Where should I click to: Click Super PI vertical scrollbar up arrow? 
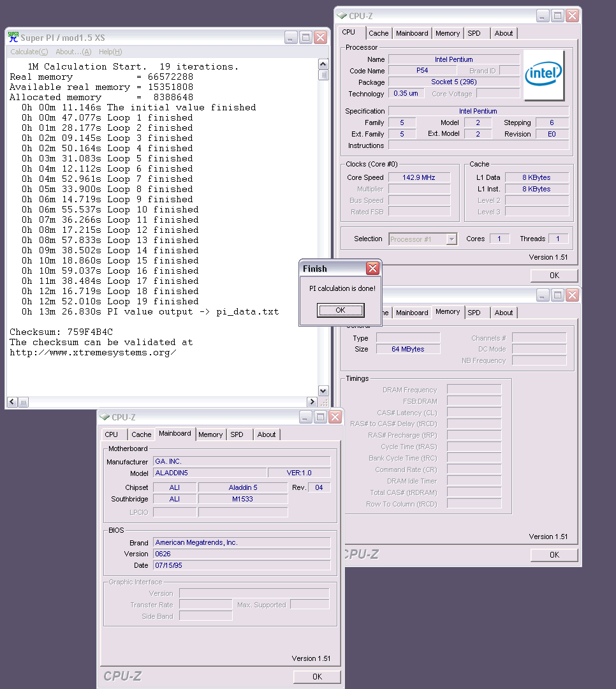pos(323,64)
